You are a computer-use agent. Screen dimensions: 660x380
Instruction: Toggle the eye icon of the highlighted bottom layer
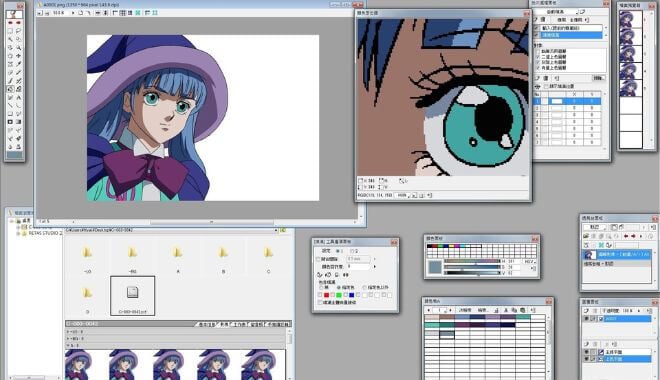586,359
